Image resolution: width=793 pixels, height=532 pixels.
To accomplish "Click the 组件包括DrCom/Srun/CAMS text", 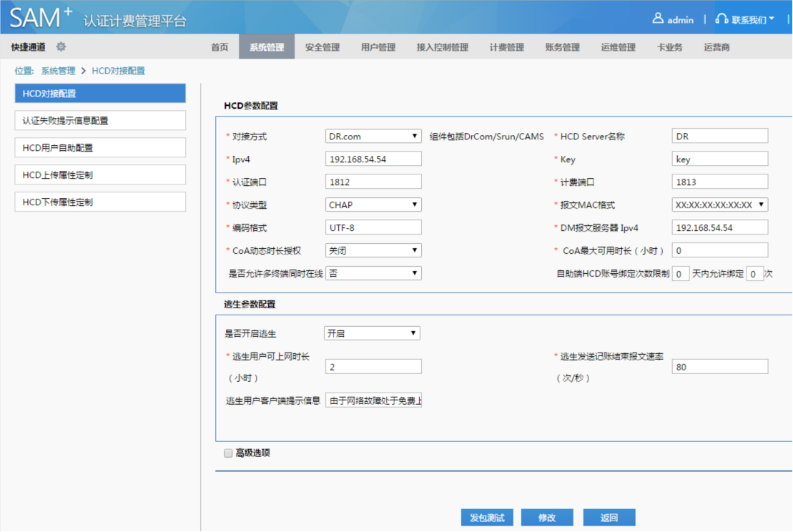I will click(486, 137).
